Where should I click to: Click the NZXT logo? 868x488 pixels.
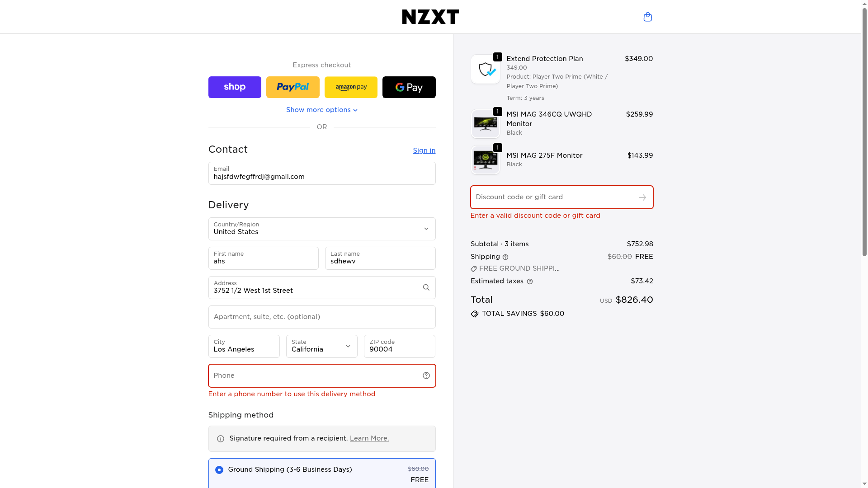click(x=430, y=17)
